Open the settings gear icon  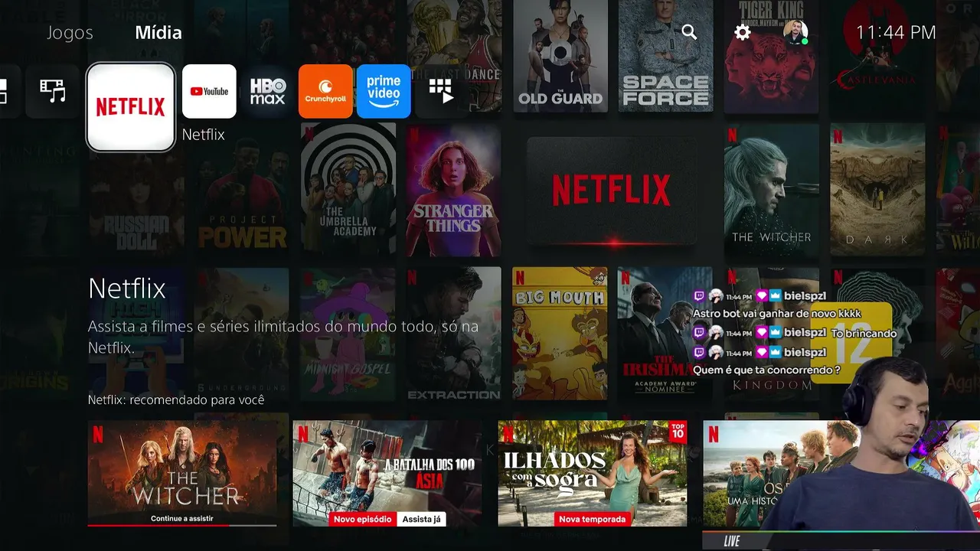pyautogui.click(x=742, y=32)
